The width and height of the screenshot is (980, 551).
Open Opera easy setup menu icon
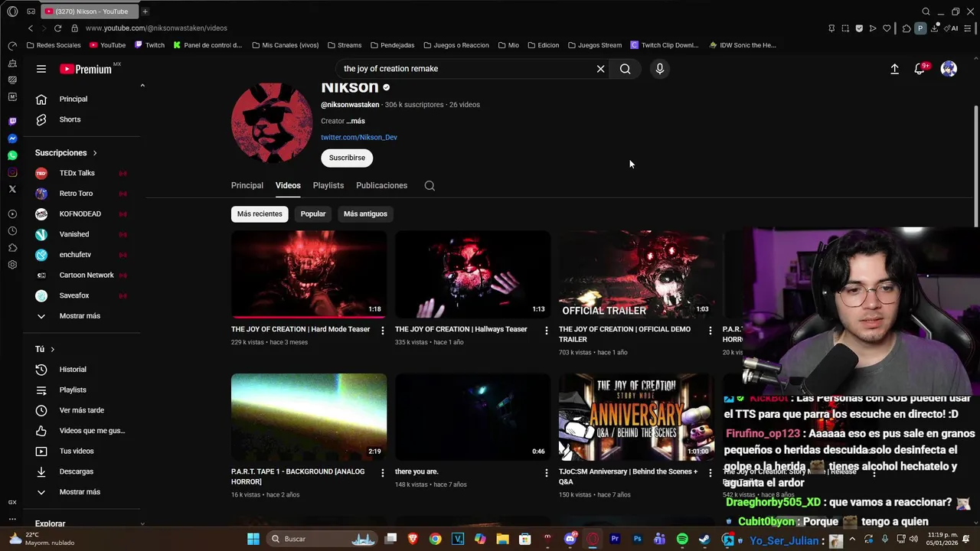(969, 28)
